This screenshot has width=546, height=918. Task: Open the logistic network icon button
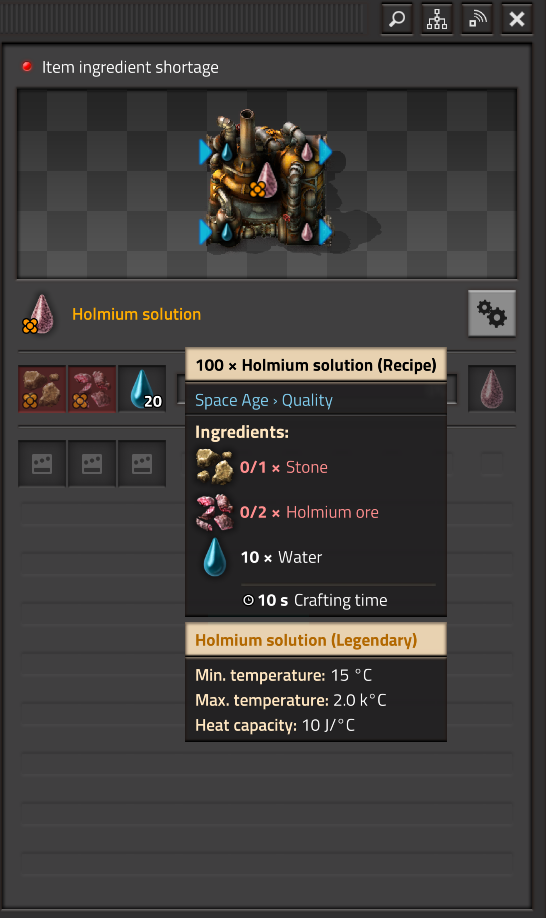point(437,19)
